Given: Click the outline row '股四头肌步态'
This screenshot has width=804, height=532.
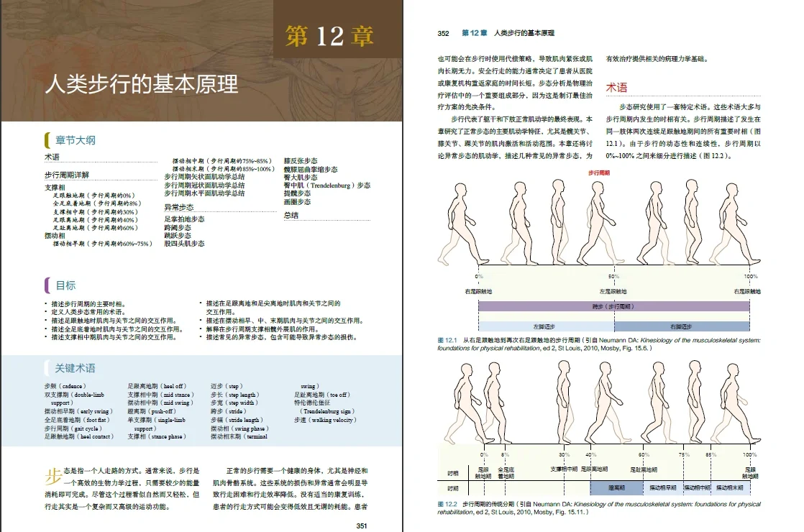Looking at the screenshot, I should click(x=184, y=244).
